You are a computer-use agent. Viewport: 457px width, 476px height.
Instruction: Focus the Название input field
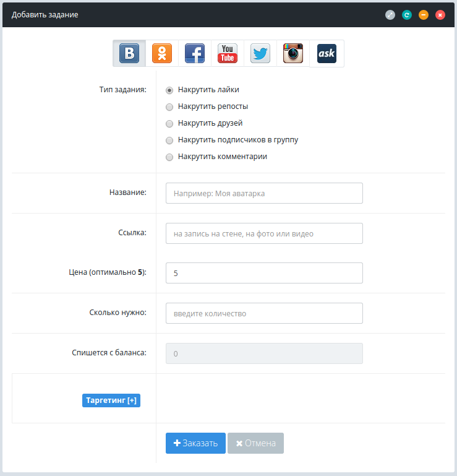[x=264, y=193]
